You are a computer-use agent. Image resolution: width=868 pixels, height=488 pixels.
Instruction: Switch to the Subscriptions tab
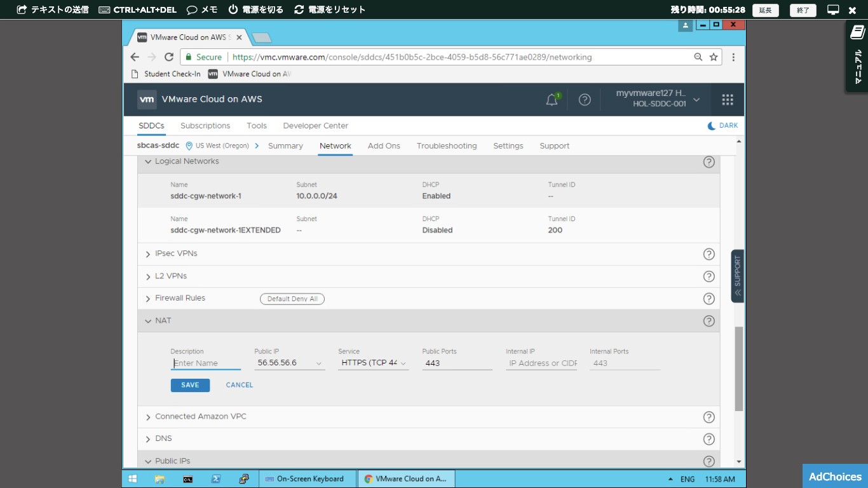point(205,126)
